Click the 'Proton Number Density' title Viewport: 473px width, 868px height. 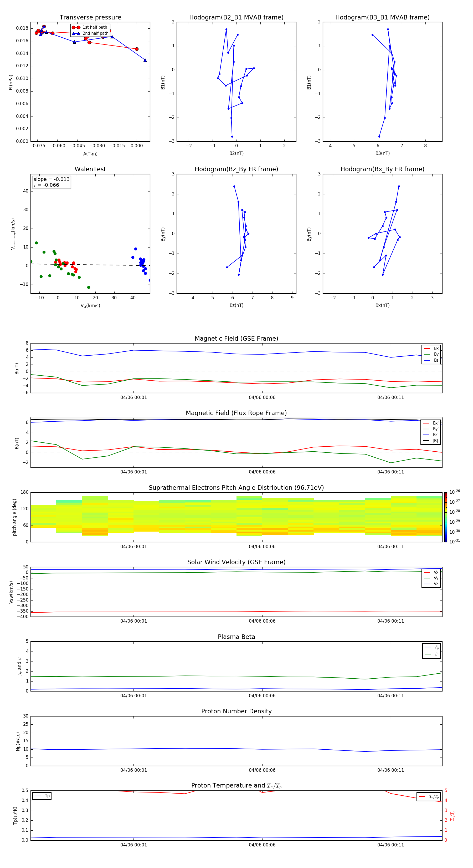tap(236, 711)
